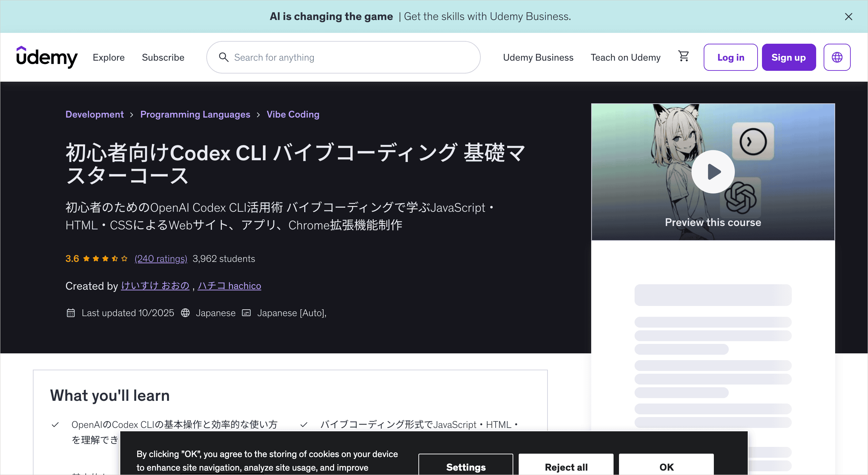
Task: Click 3,962 students text
Action: 224,259
